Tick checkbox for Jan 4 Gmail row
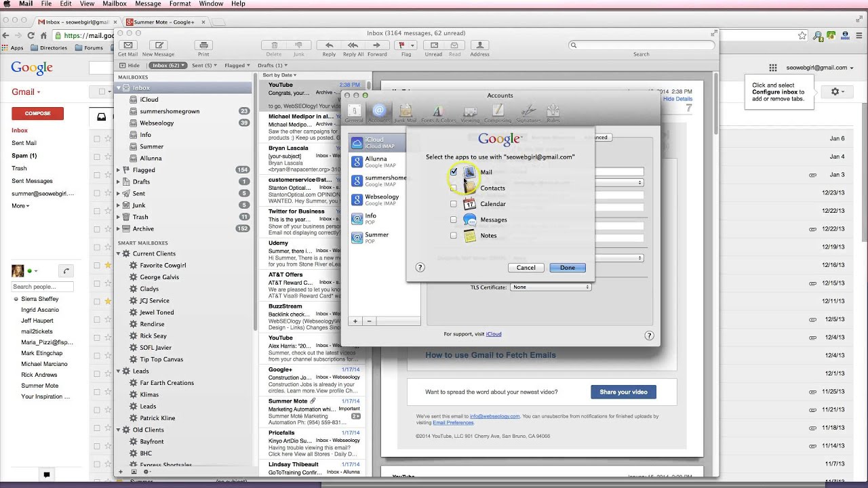868x488 pixels. (97, 157)
